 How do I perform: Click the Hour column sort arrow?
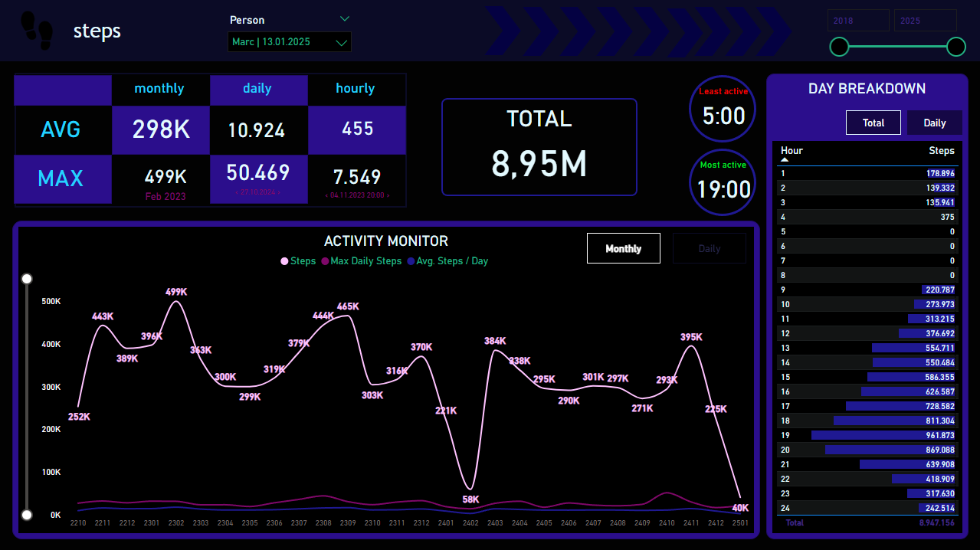(x=785, y=160)
